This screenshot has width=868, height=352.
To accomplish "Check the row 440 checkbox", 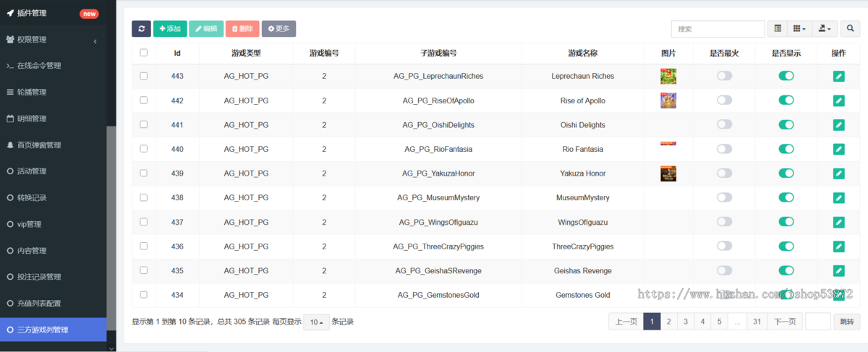I will [x=143, y=149].
